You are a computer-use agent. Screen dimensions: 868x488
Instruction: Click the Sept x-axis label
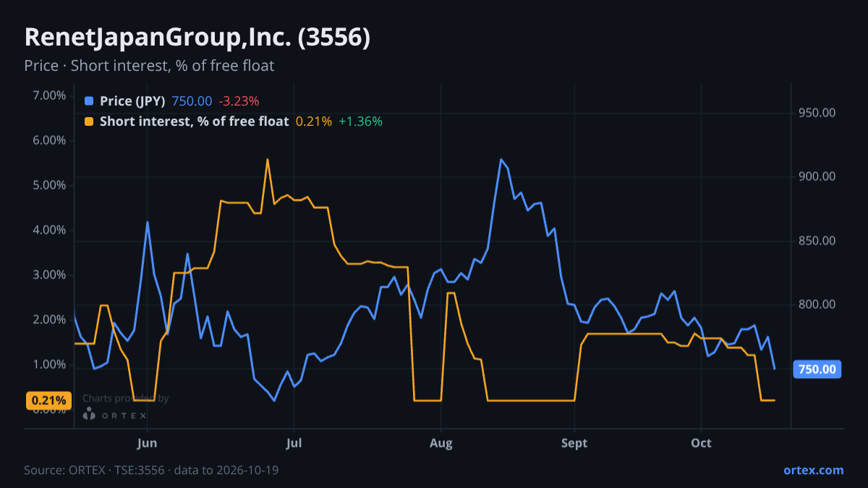coord(574,443)
